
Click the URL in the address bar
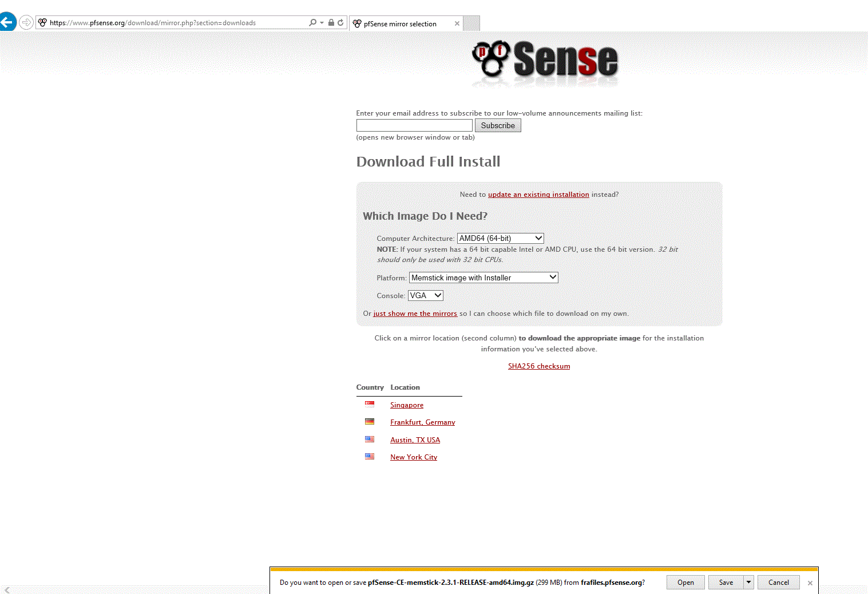(x=153, y=23)
